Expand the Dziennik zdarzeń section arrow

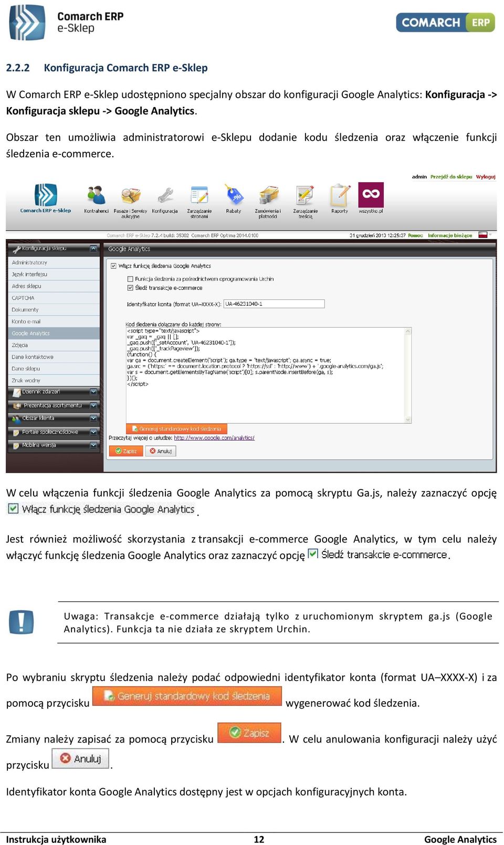point(93,392)
